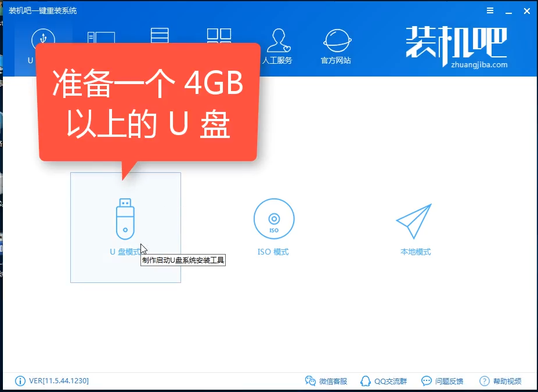538x392 pixels.
Task: Select the server list icon in the toolbar
Action: (160, 36)
